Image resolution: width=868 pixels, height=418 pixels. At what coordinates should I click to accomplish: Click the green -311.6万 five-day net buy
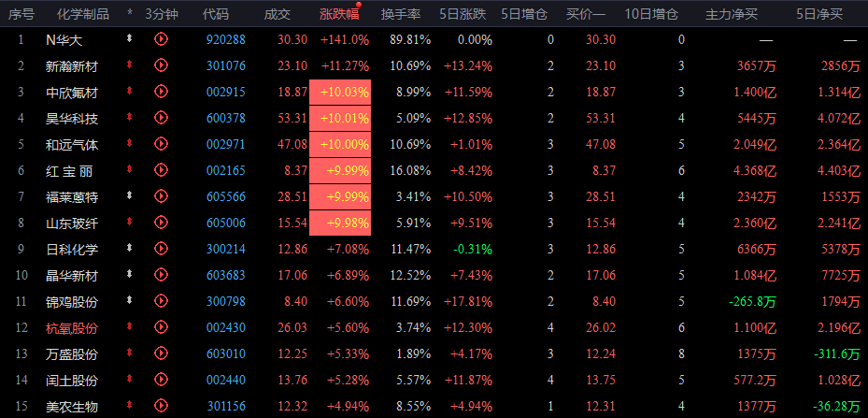[x=837, y=353]
